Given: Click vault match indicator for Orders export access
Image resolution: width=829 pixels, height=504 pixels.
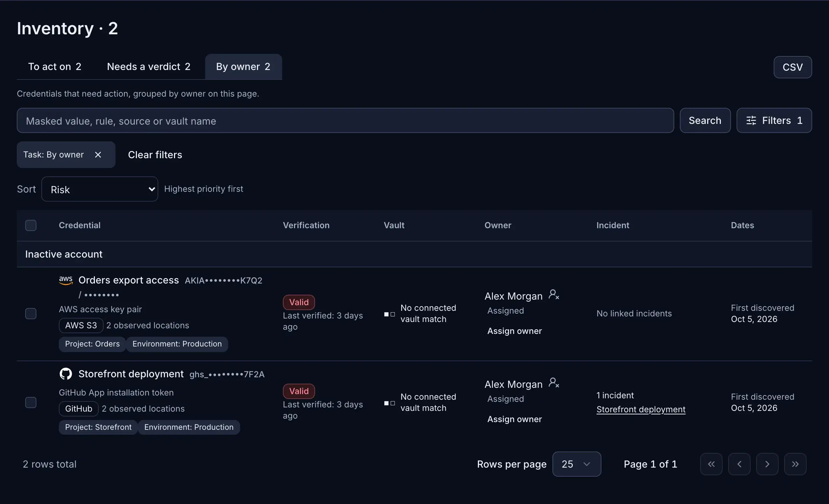Looking at the screenshot, I should coord(390,314).
